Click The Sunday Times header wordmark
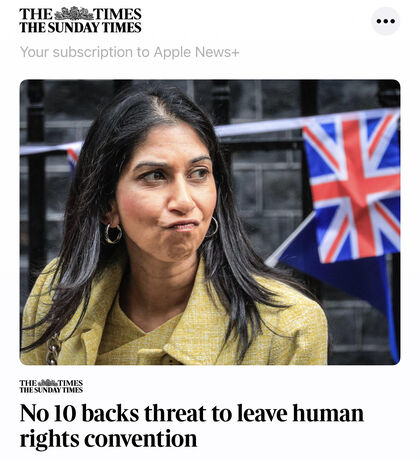 pyautogui.click(x=80, y=27)
